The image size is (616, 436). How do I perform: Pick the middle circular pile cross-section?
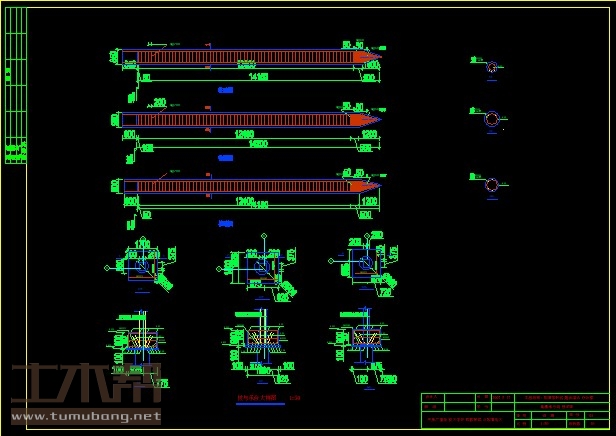point(492,120)
